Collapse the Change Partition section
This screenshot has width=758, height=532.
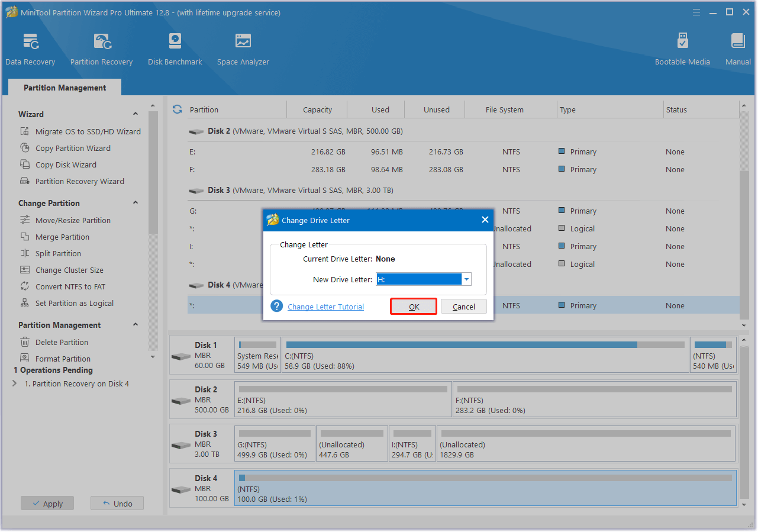click(x=136, y=203)
